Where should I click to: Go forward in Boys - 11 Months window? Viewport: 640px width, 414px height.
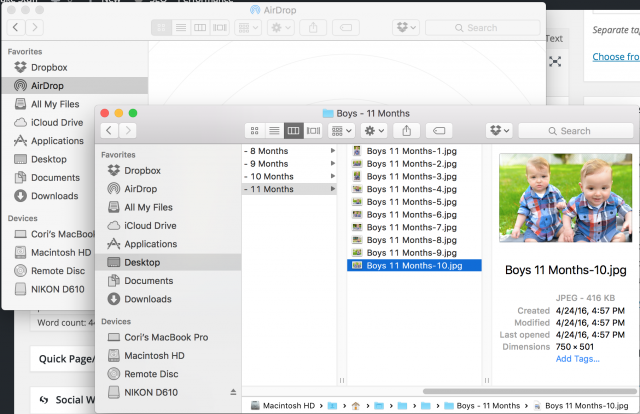tap(128, 131)
